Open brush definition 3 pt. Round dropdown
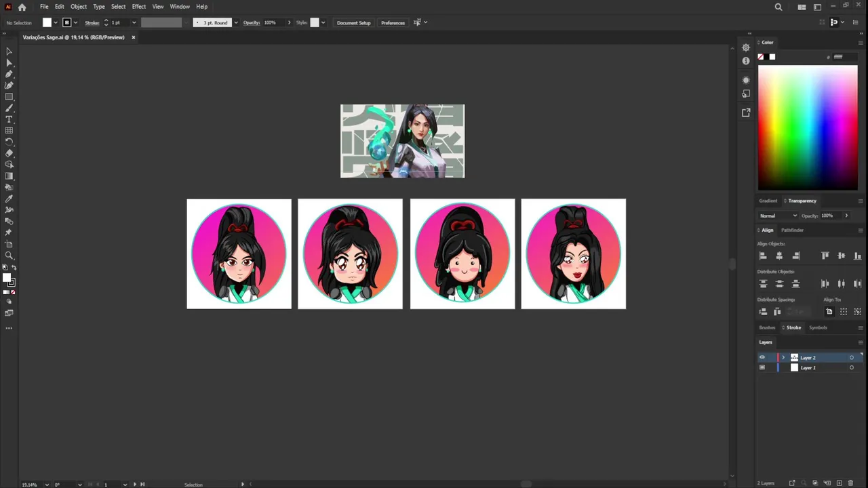Viewport: 868px width, 488px height. [x=235, y=22]
